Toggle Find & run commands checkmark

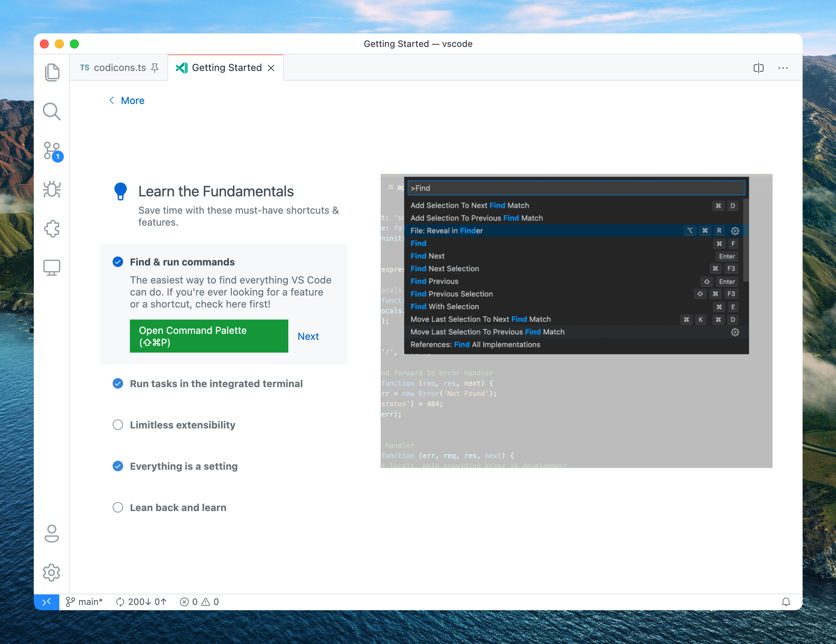(118, 262)
